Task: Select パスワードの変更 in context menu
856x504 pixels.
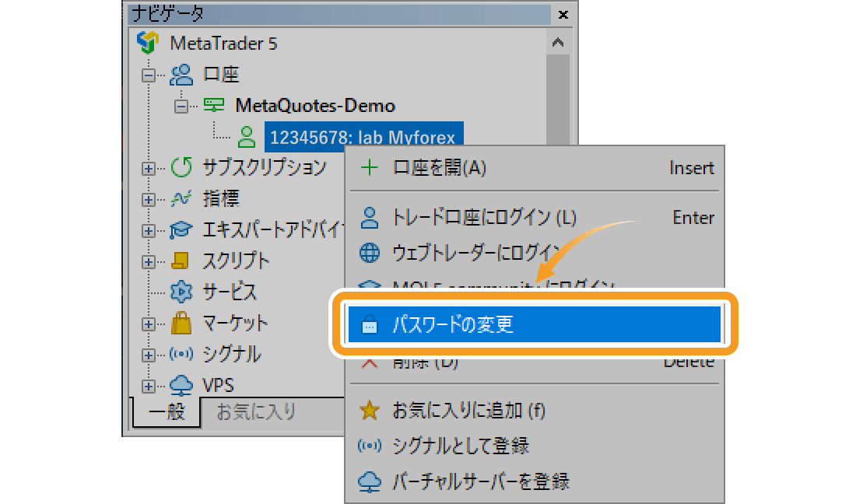Action: point(534,324)
